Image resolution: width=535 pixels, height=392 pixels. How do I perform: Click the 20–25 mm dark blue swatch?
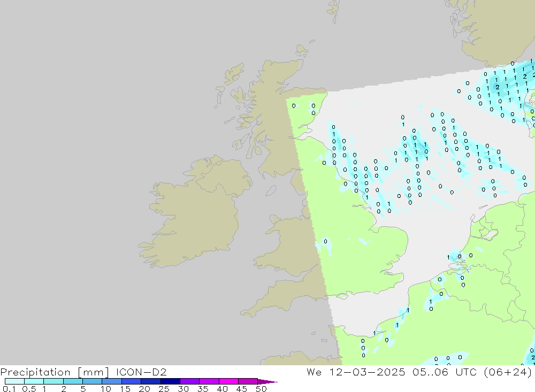pyautogui.click(x=150, y=381)
